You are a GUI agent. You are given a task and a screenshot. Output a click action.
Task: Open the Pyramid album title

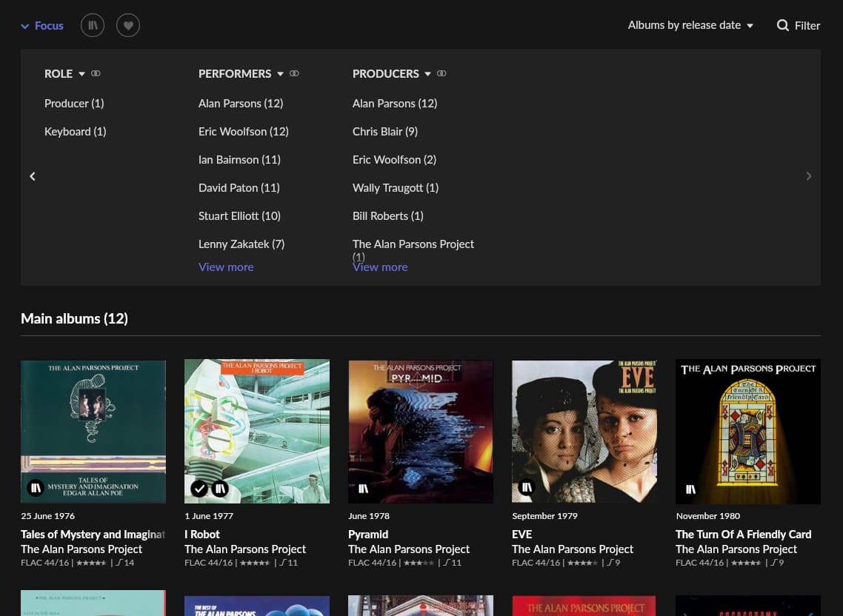tap(368, 535)
